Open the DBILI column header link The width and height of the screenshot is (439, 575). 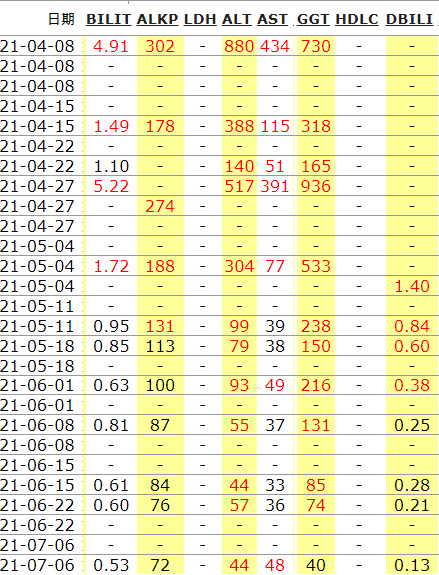409,19
